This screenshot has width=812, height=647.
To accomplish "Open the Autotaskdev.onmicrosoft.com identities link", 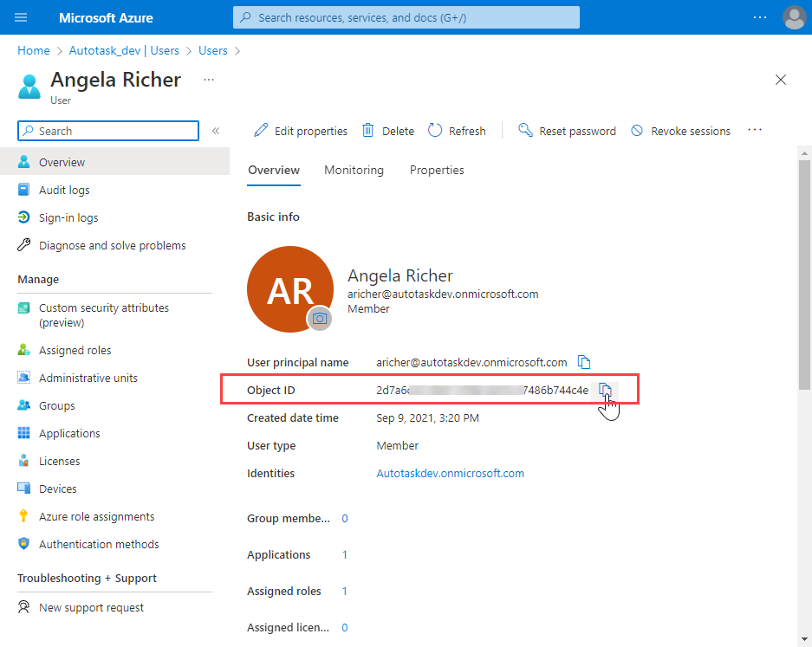I will coord(450,473).
